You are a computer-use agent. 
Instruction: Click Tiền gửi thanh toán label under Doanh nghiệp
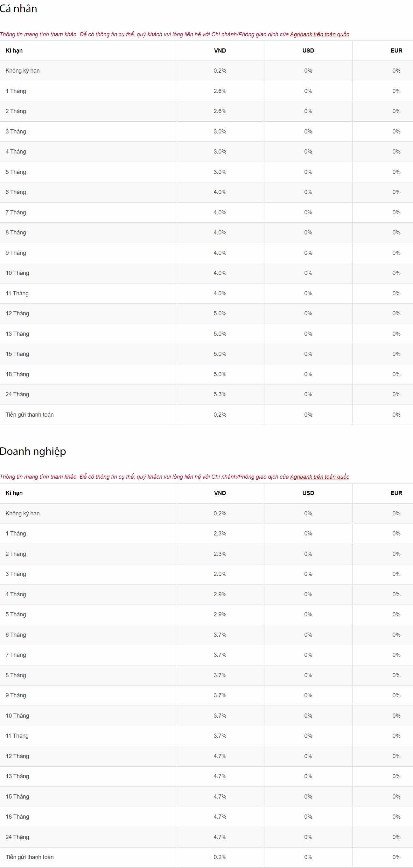pyautogui.click(x=30, y=857)
